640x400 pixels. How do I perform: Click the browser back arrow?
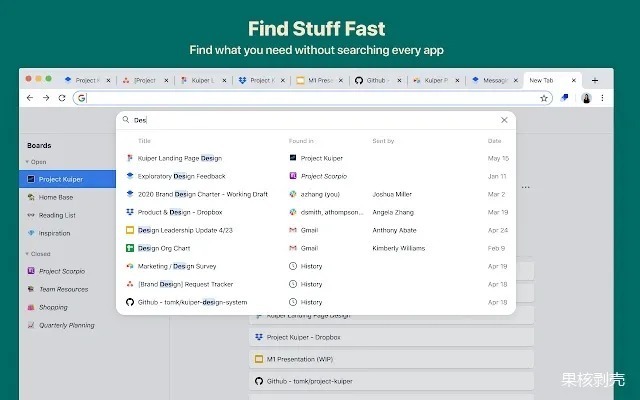click(30, 98)
